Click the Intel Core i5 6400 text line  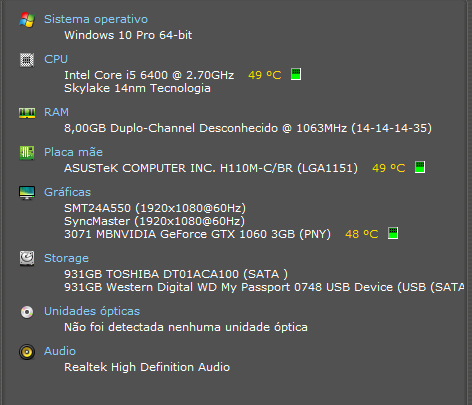pos(149,75)
